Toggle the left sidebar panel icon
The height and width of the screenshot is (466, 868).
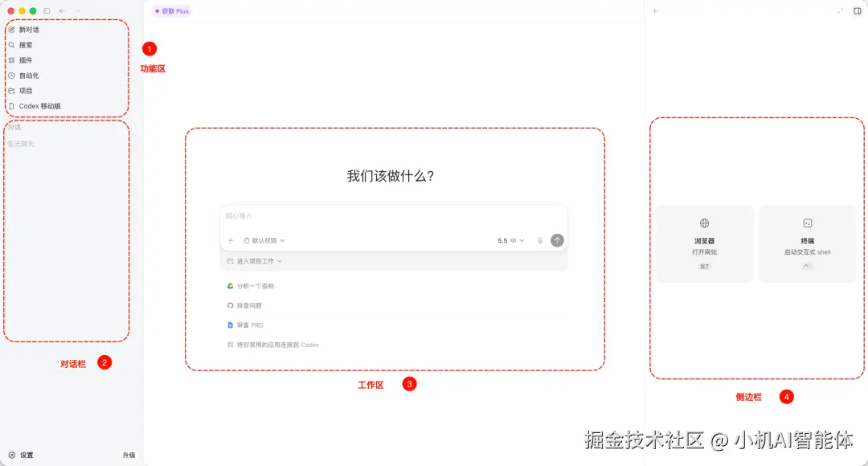47,11
